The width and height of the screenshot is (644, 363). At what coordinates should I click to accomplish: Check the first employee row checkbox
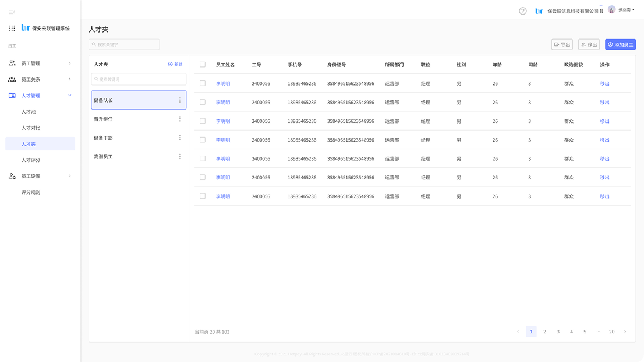(x=203, y=83)
